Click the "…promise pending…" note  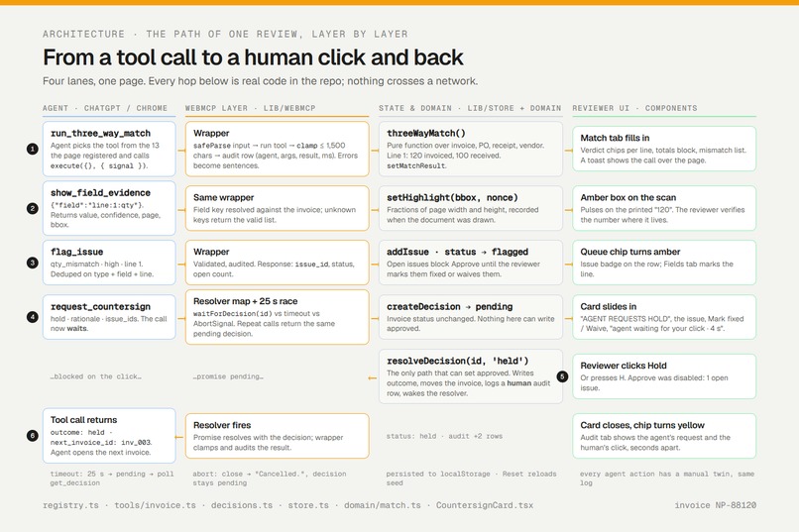(228, 376)
